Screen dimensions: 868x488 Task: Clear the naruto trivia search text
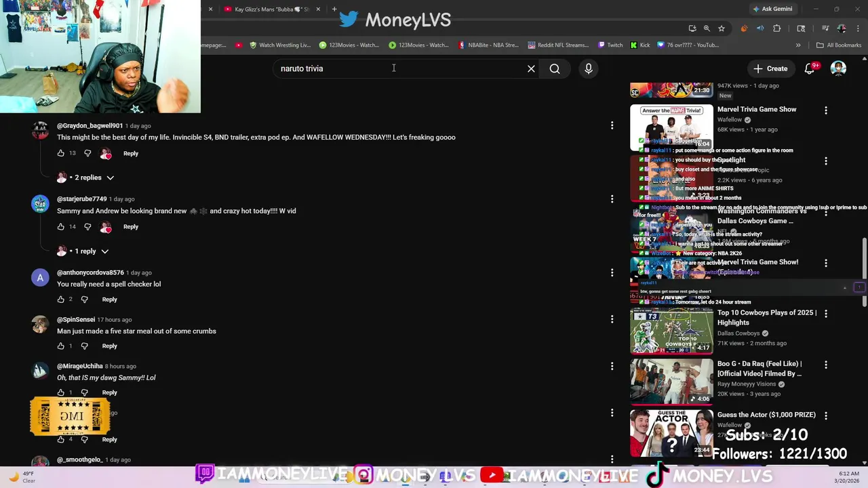click(531, 68)
